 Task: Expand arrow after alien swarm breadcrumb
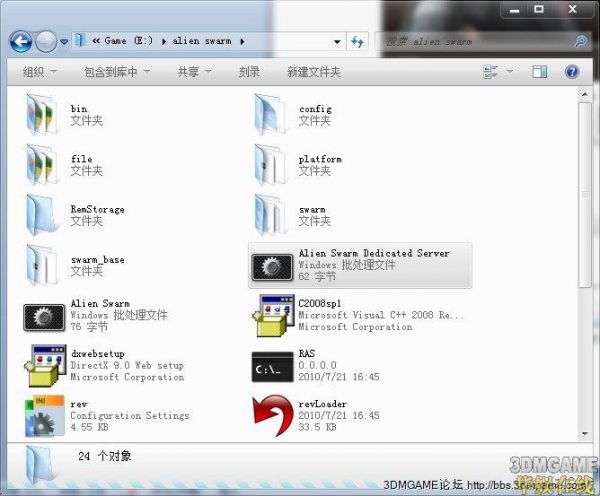(242, 41)
